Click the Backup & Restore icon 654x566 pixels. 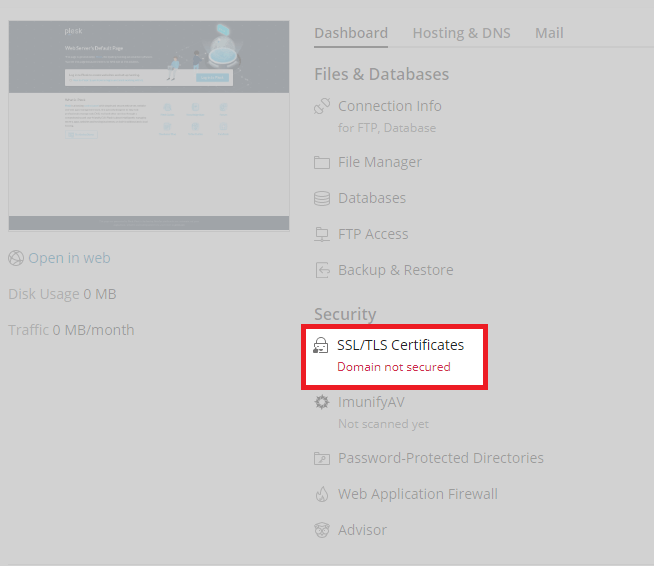322,270
